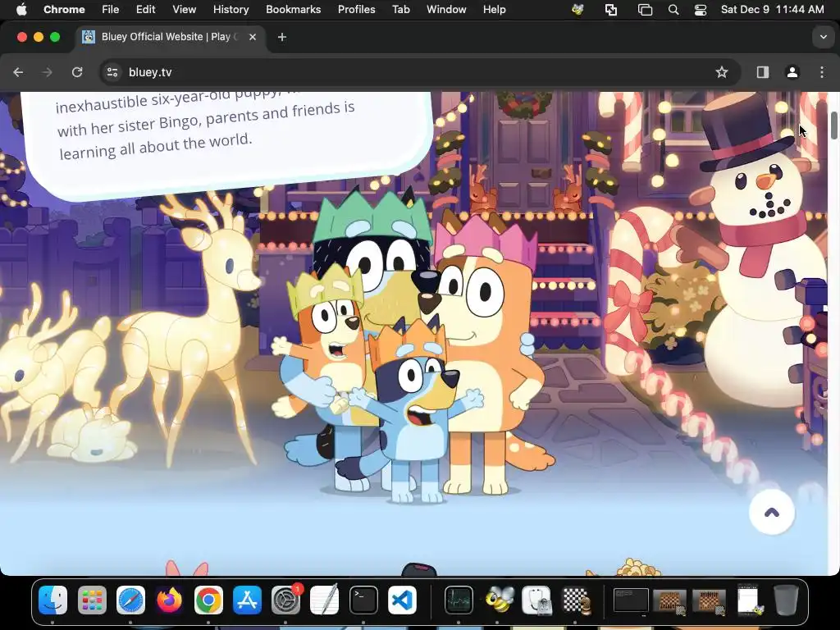Click the page's vertical scrollbar thumb

click(834, 126)
